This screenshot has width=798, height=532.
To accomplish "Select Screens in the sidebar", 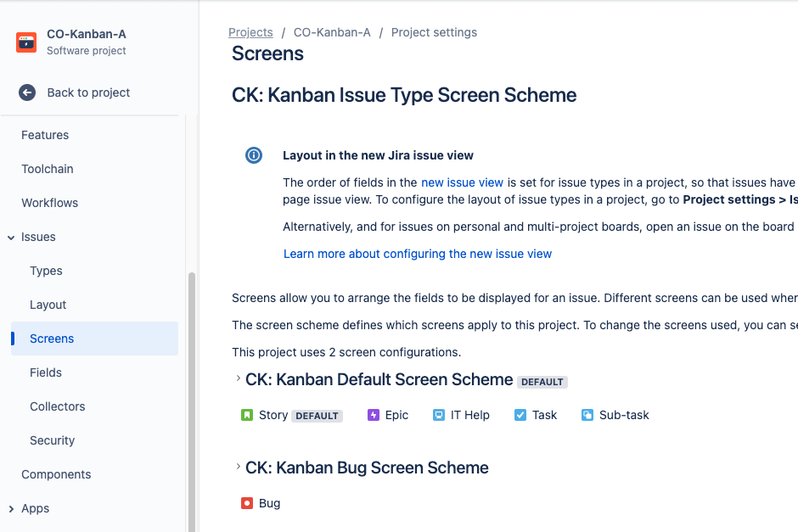I will (95, 339).
